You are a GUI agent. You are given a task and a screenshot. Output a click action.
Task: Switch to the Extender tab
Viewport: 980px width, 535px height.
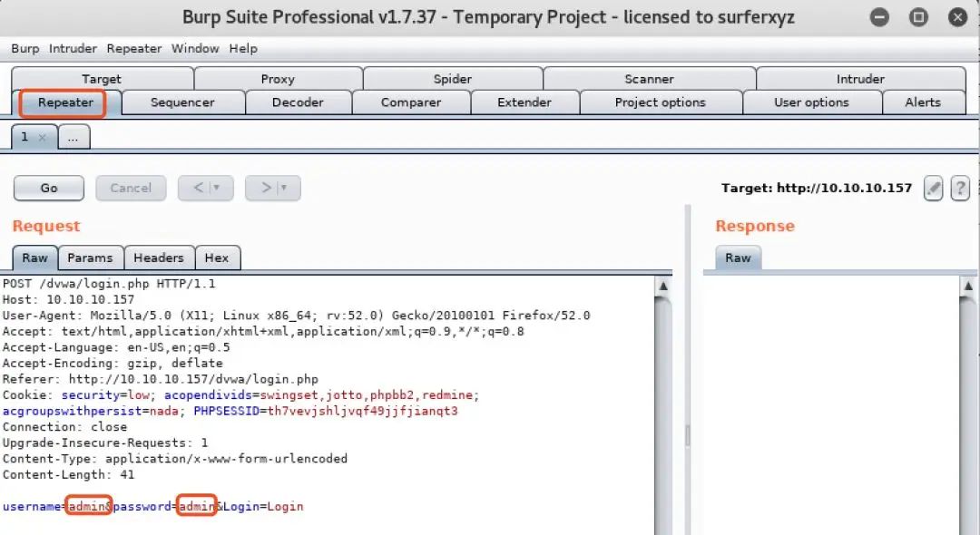(x=524, y=102)
